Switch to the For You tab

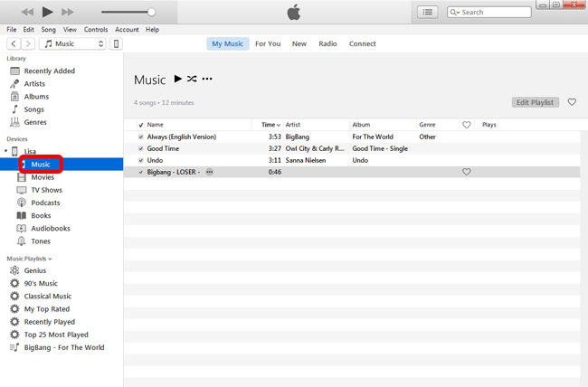(268, 43)
